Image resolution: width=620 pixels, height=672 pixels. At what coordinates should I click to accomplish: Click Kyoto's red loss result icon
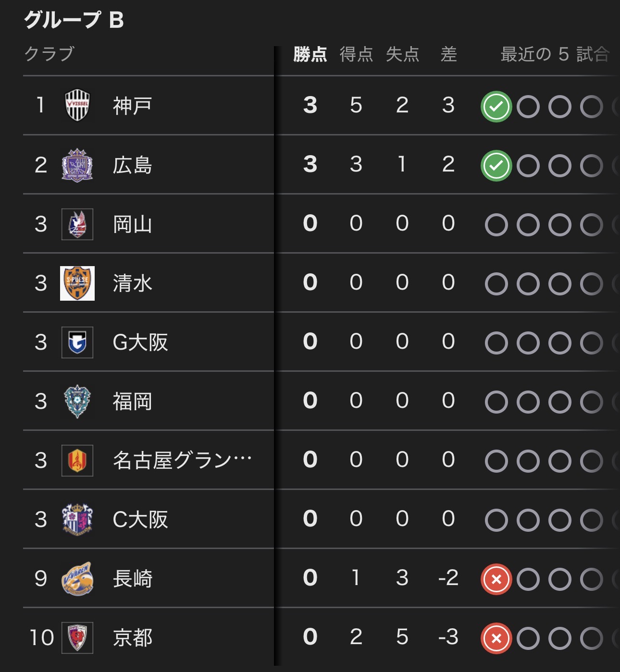496,638
